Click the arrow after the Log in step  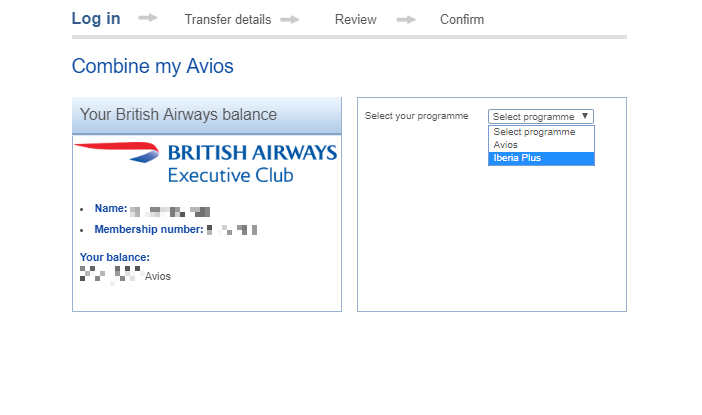point(147,18)
